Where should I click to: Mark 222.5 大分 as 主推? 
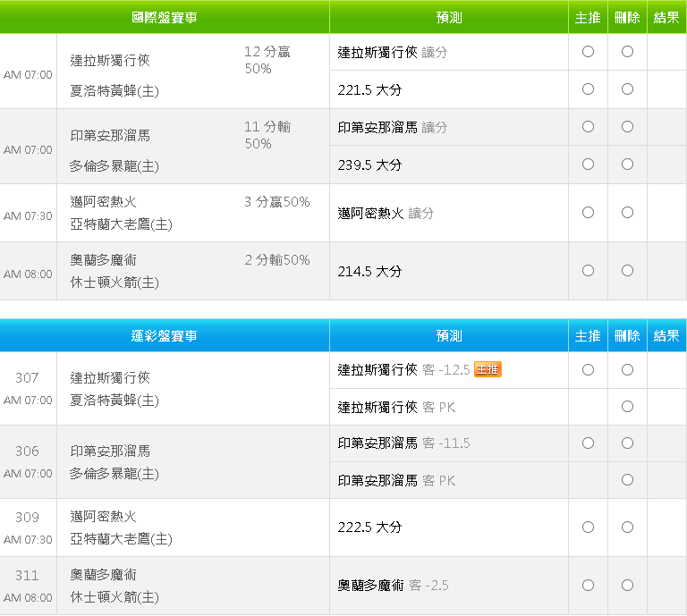pyautogui.click(x=588, y=527)
